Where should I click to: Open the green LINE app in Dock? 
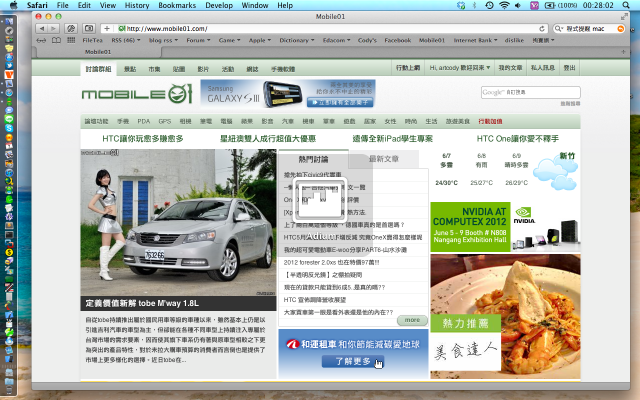[x=9, y=119]
